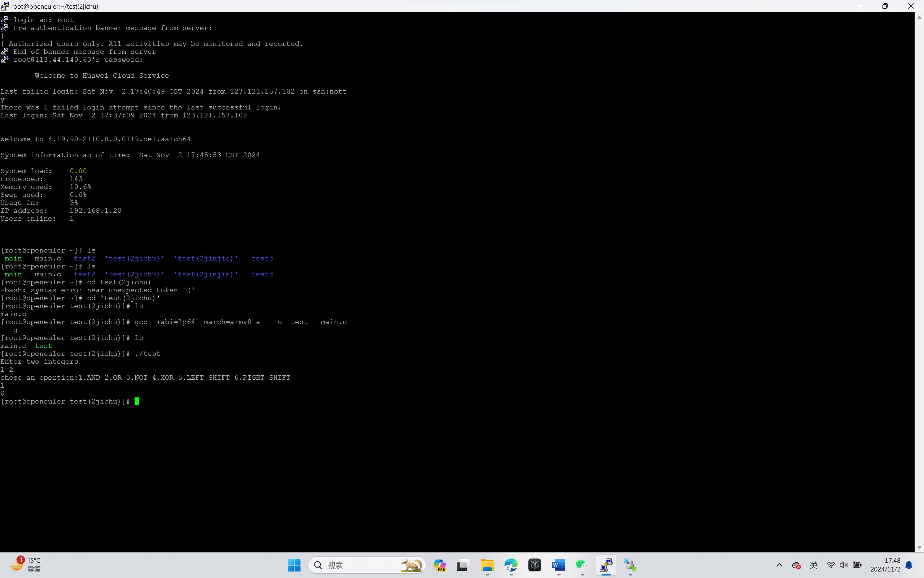Click 'Welcome to Huawei Cloud Service' text
924x578 pixels.
102,76
